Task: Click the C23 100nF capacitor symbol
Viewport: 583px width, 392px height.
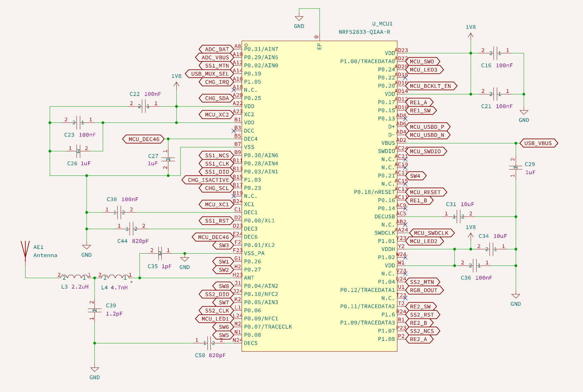Action: (78, 122)
